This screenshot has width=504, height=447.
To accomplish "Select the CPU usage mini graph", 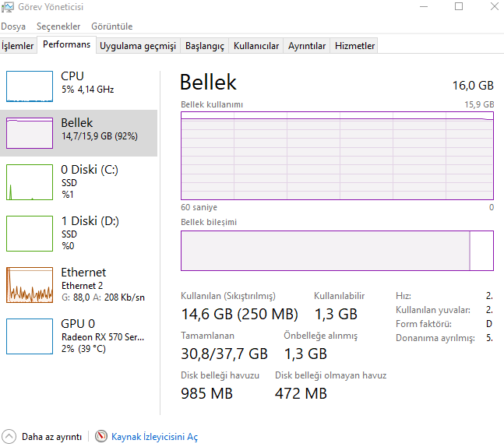I will click(x=30, y=86).
